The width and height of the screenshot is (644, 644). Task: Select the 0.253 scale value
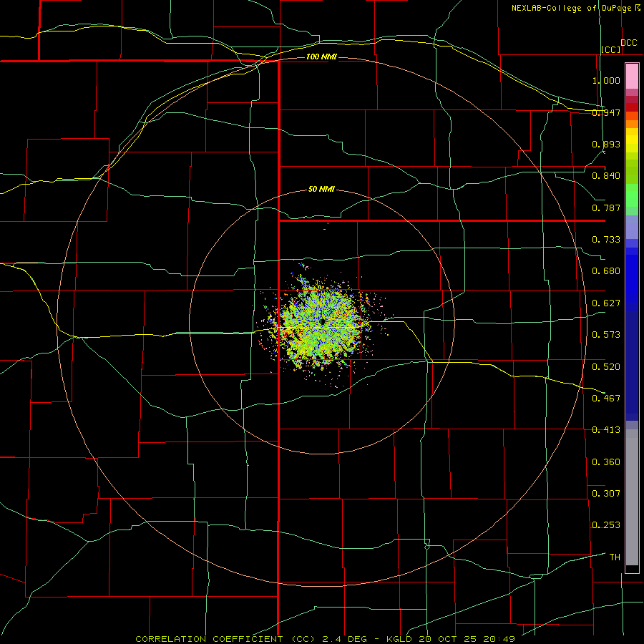(606, 525)
